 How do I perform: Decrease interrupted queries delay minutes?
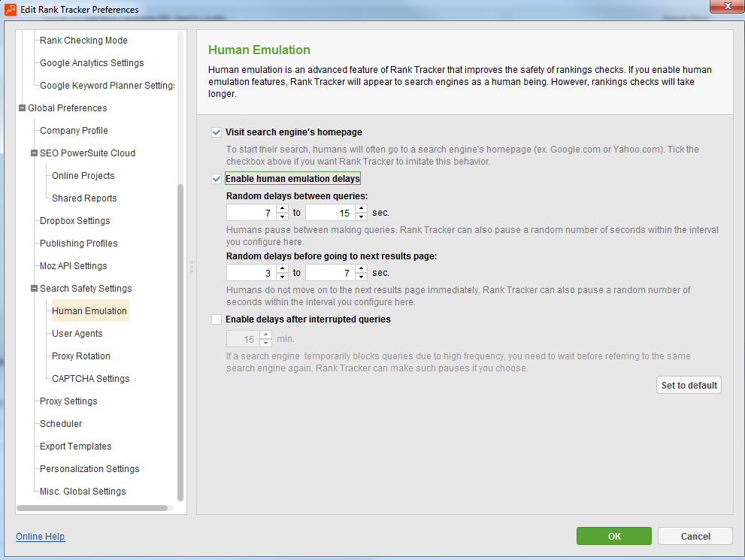266,343
